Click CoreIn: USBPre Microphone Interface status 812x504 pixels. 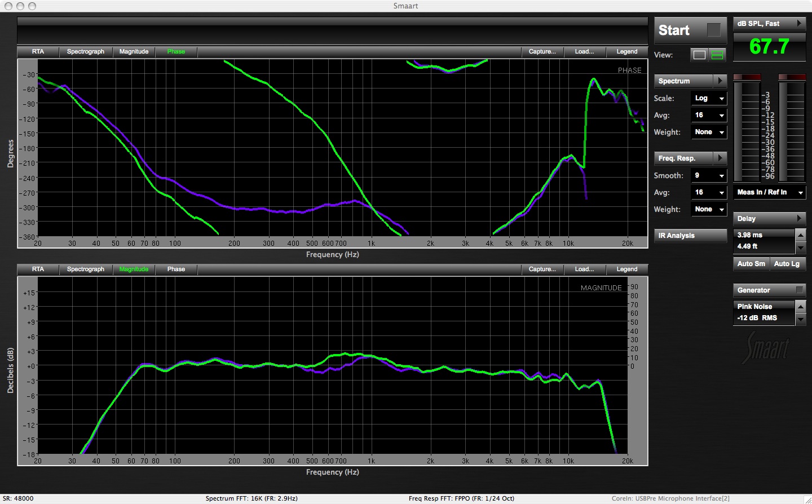click(x=670, y=498)
